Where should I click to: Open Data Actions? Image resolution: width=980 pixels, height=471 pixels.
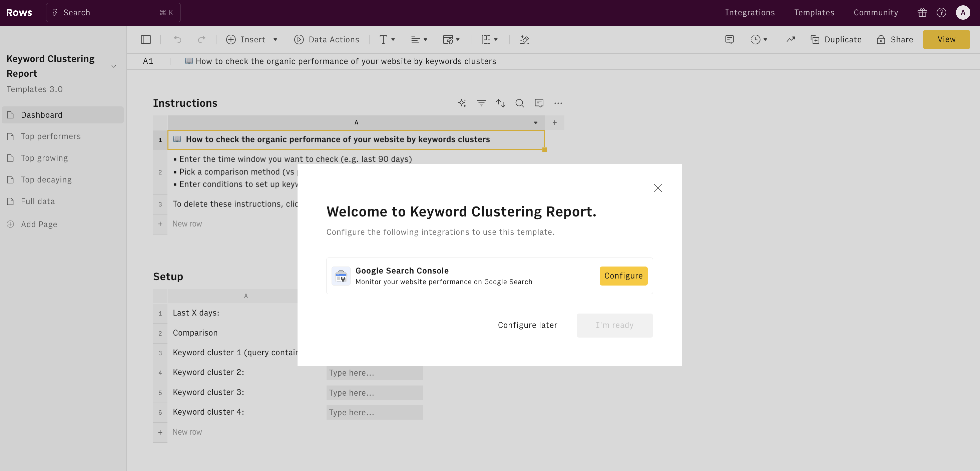click(327, 40)
